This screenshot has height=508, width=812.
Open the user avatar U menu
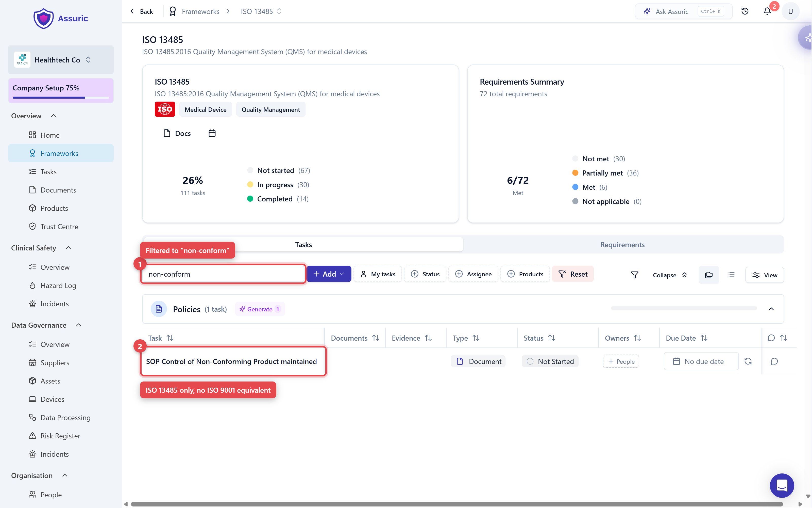[x=790, y=11]
